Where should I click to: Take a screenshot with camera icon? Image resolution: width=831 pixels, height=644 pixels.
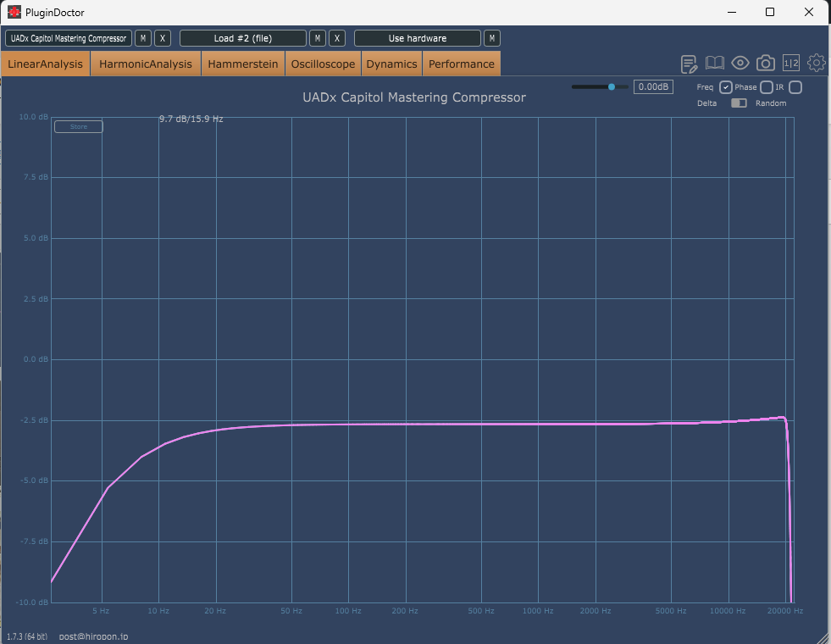click(x=765, y=63)
